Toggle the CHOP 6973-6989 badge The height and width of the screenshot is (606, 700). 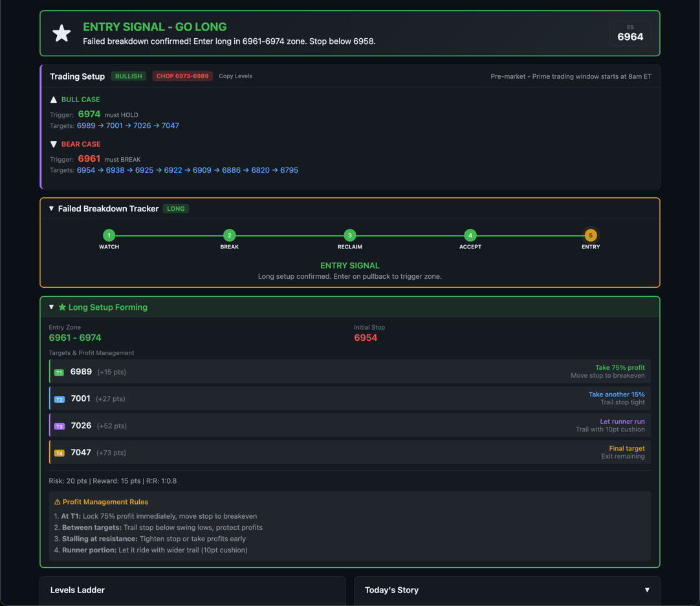click(182, 76)
